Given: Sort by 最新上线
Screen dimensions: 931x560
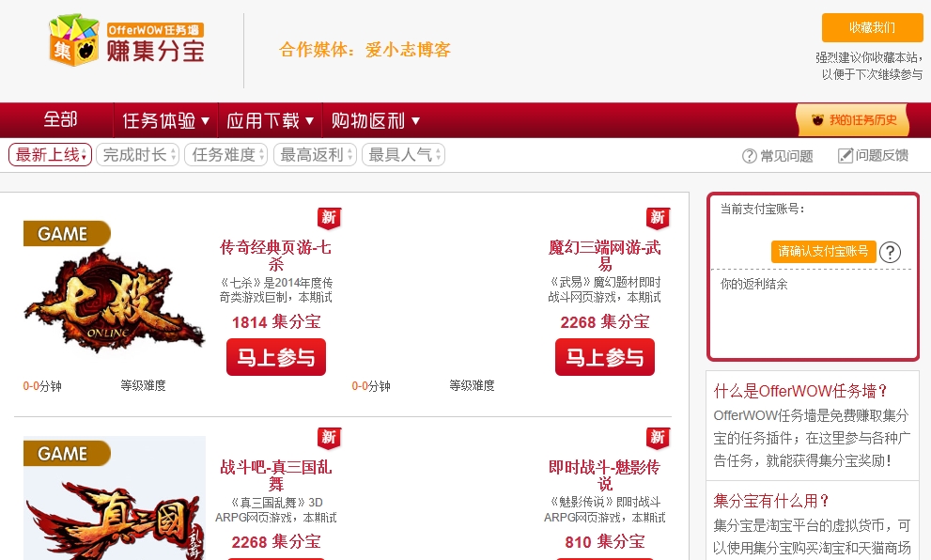Looking at the screenshot, I should click(50, 155).
